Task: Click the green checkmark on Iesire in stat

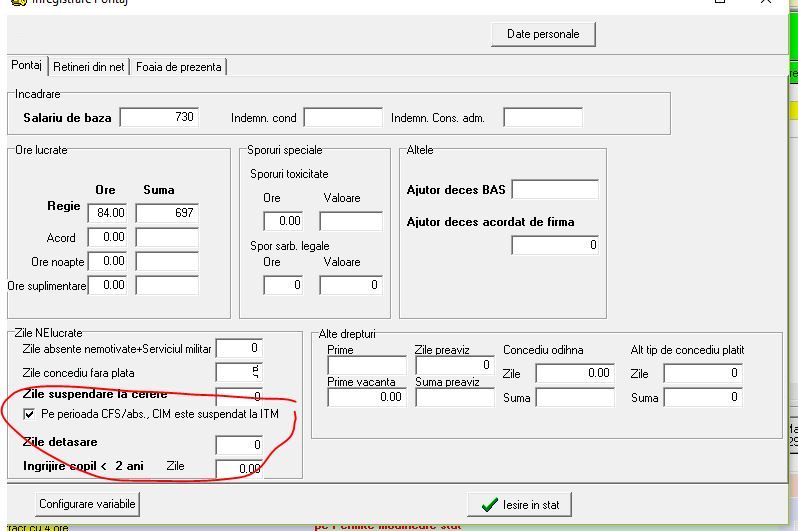Action: point(489,505)
